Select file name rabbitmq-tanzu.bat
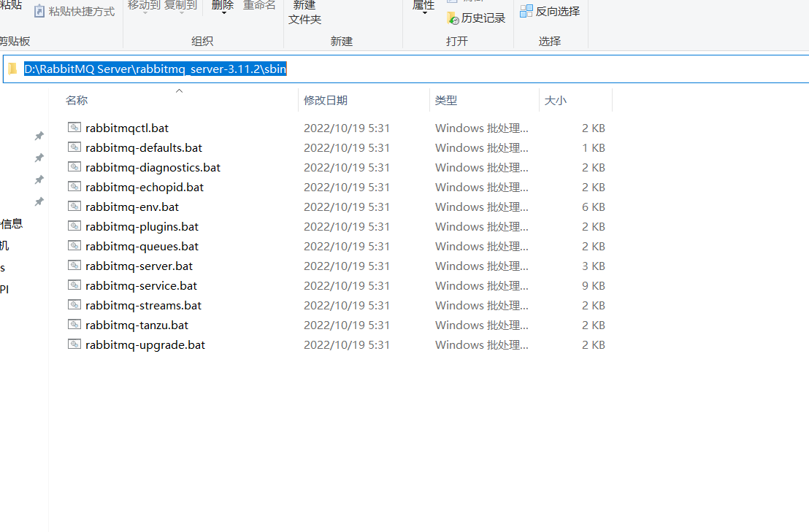 click(x=137, y=325)
